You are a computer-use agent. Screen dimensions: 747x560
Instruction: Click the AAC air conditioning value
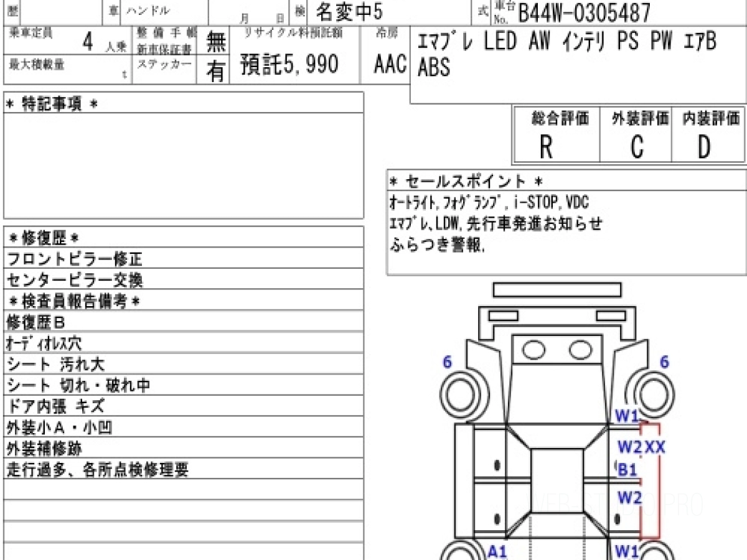(390, 65)
